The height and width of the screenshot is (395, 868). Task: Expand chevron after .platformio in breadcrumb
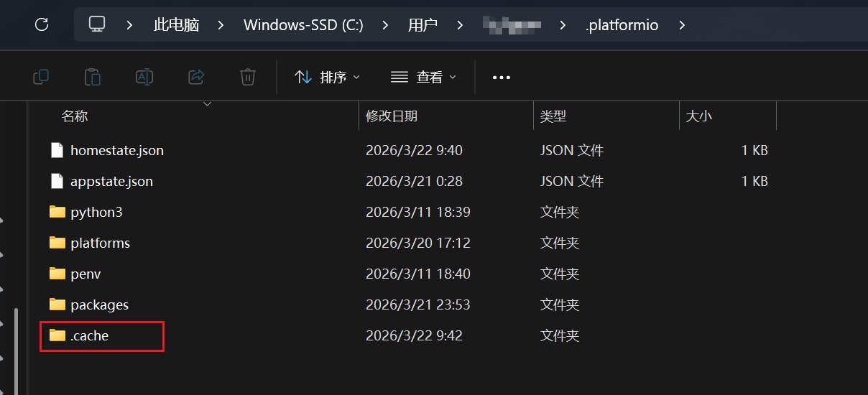tap(682, 25)
